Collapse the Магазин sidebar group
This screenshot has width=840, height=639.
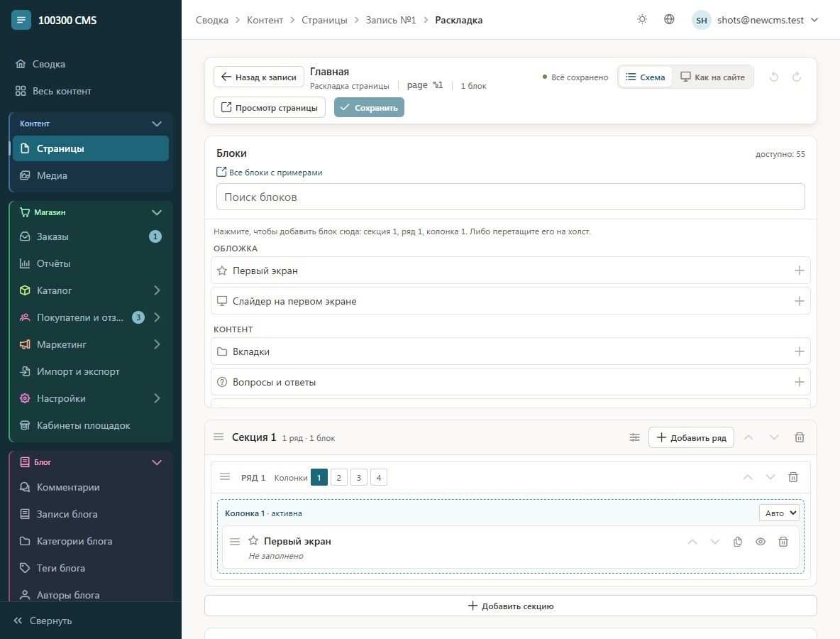[x=156, y=212]
